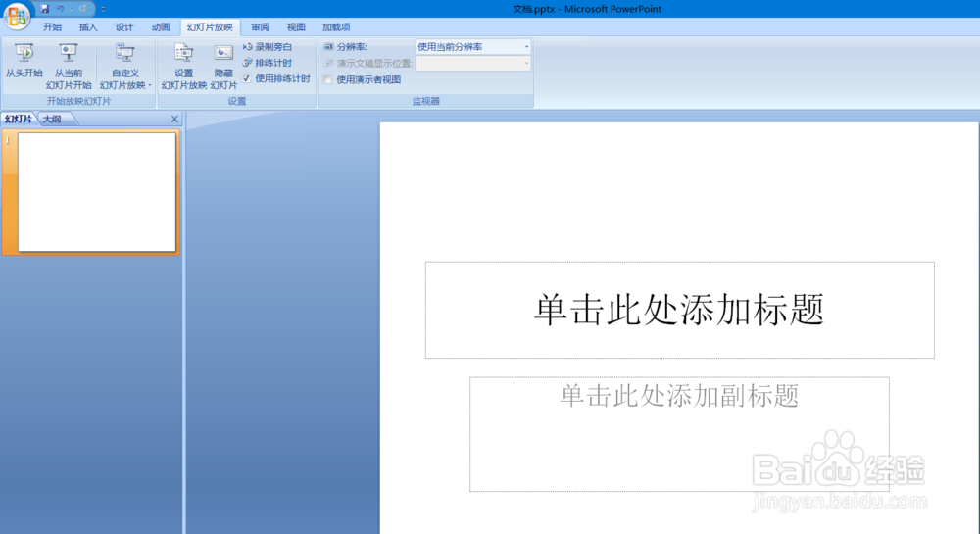Open the 加载项 ribbon tab
This screenshot has width=980, height=534.
coord(336,26)
